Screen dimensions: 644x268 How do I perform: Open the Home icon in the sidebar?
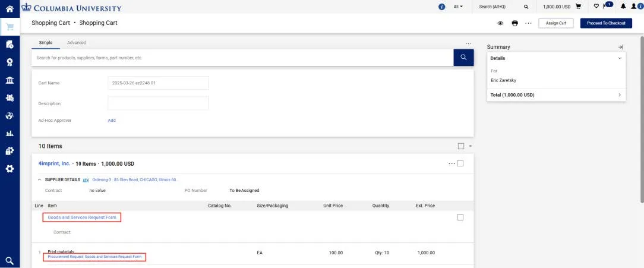[x=10, y=8]
